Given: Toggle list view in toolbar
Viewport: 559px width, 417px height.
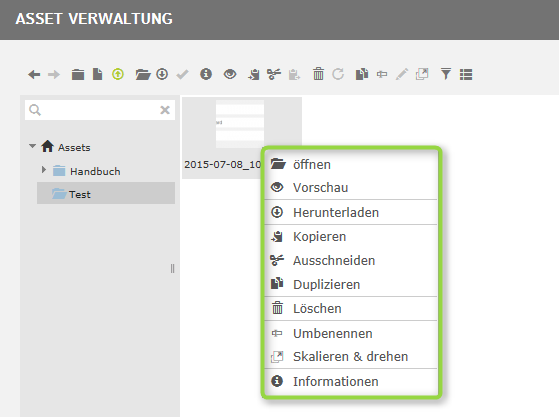Looking at the screenshot, I should (x=466, y=74).
